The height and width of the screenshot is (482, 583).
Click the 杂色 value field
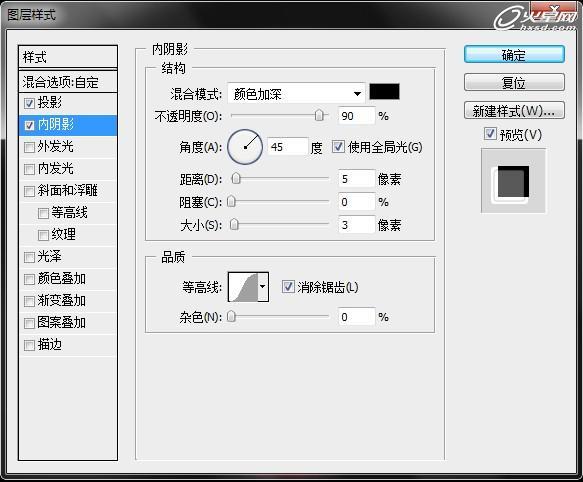[356, 316]
